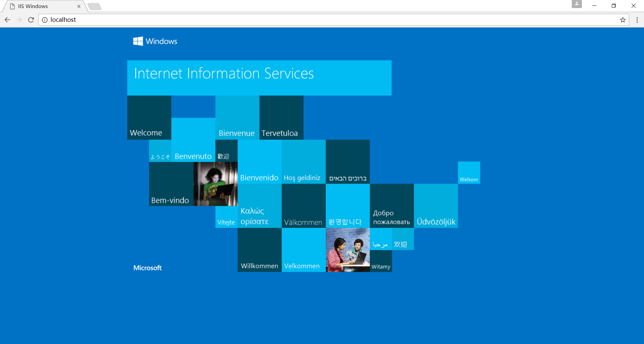Click the Internet Information Services banner
The width and height of the screenshot is (644, 344).
259,78
